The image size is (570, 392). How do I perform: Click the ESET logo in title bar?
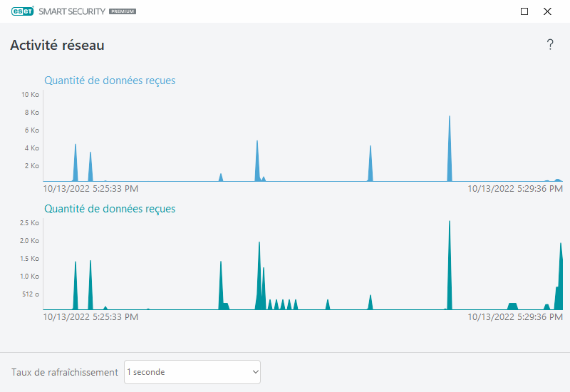(23, 11)
